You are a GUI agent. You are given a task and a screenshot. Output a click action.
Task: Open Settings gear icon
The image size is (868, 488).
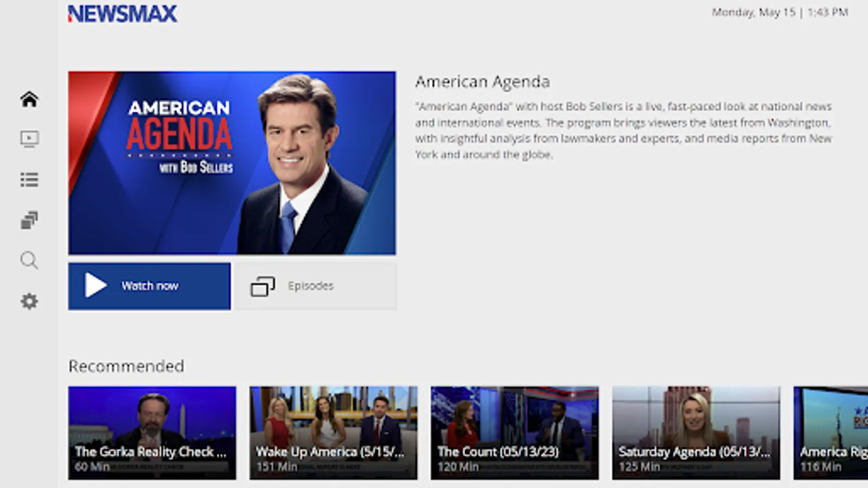coord(29,301)
